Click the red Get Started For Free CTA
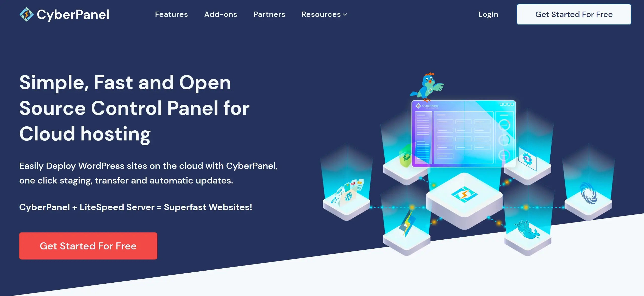The height and width of the screenshot is (296, 644). [x=88, y=245]
